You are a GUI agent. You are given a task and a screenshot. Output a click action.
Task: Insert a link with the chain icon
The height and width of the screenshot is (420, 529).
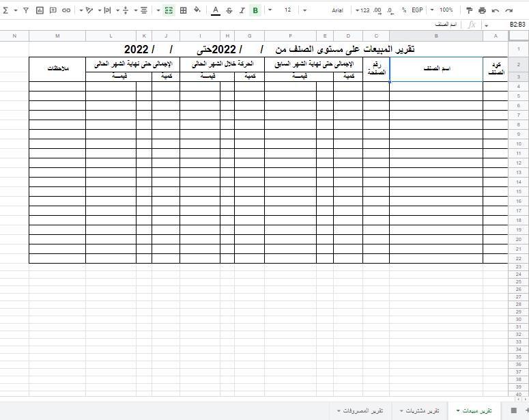tap(66, 10)
